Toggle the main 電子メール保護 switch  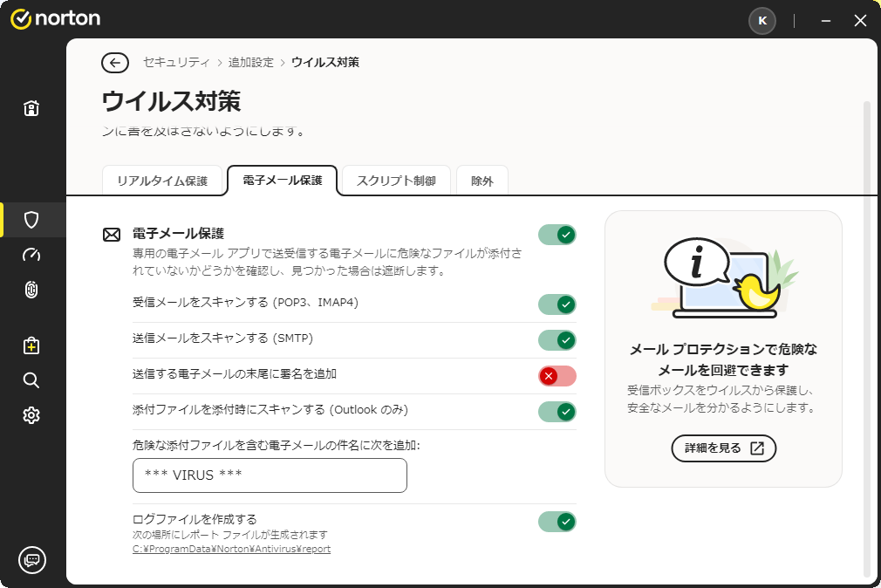coord(557,235)
